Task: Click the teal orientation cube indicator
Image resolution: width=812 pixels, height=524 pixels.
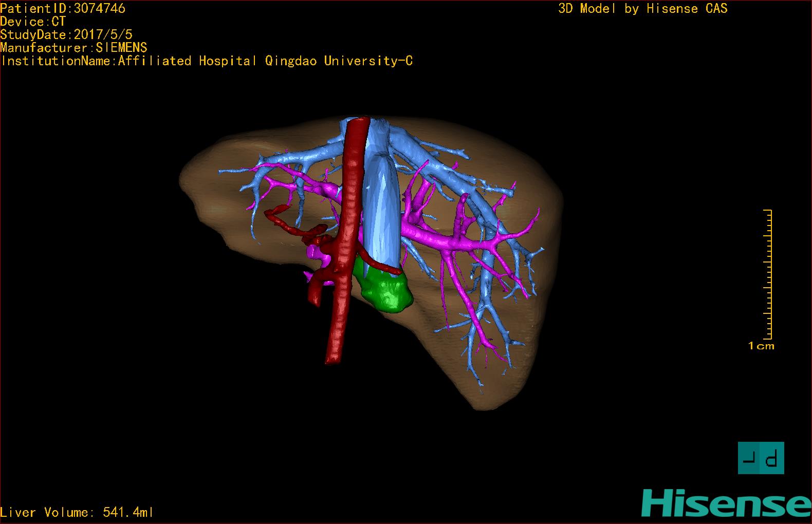Action: [761, 458]
